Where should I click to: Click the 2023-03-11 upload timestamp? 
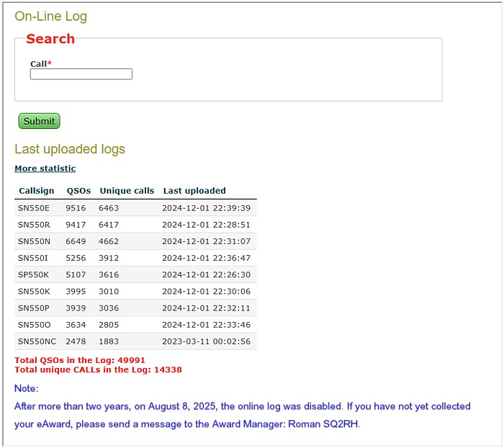(206, 341)
